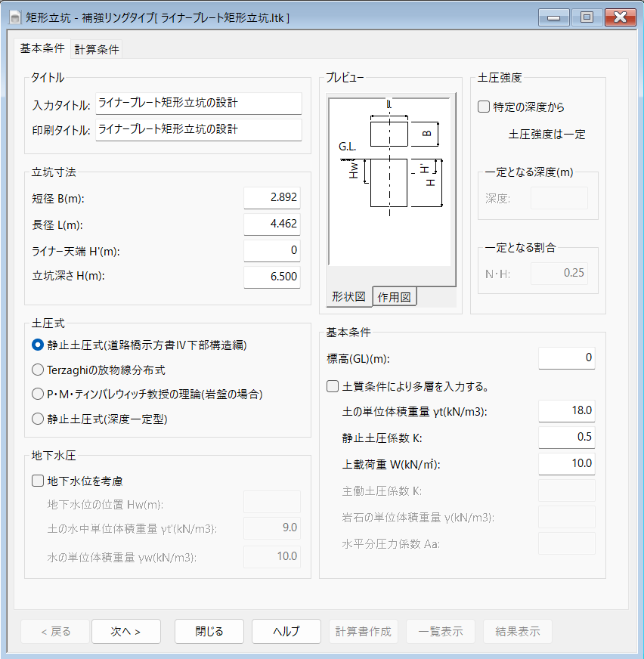Edit the 上載荷重 W value field

566,463
